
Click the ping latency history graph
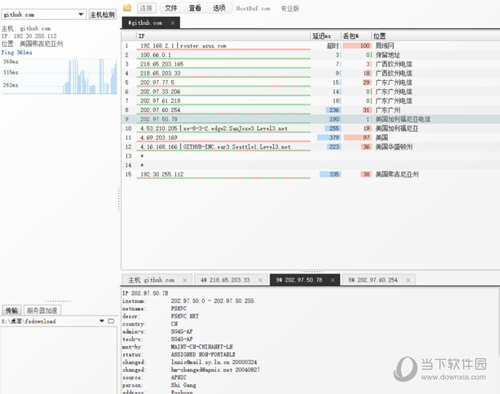coord(59,76)
